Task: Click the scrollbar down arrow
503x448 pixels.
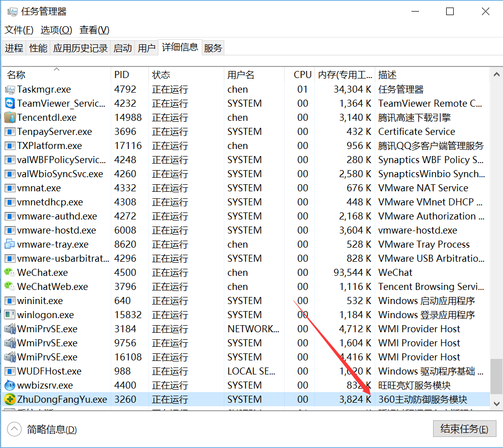Action: [496, 403]
